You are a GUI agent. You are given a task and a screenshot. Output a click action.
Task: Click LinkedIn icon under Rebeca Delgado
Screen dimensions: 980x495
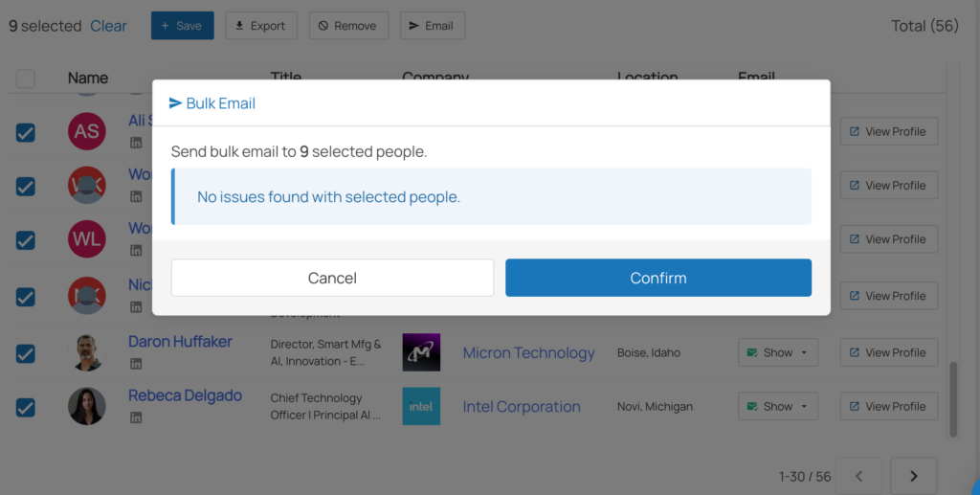tap(136, 417)
